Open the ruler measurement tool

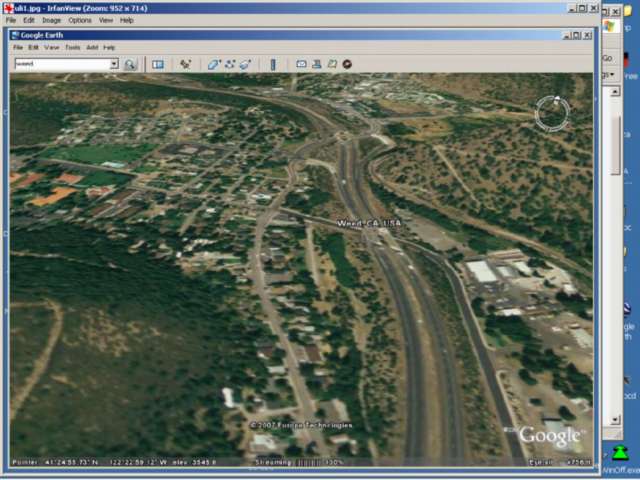272,64
